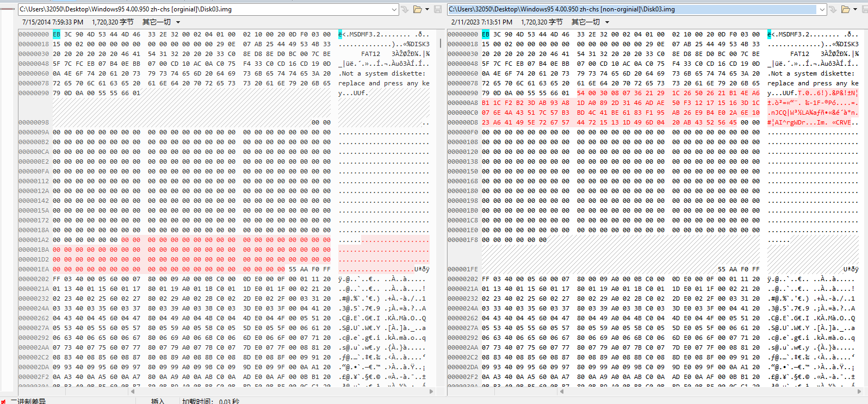This screenshot has height=404, width=868.
Task: Click the right pane open-file folder icon
Action: pyautogui.click(x=846, y=9)
